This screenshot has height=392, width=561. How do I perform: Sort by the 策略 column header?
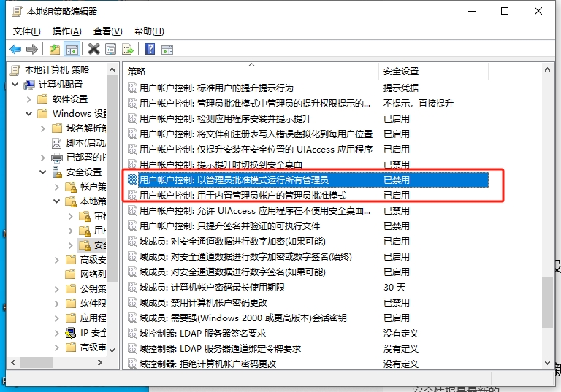[x=251, y=72]
